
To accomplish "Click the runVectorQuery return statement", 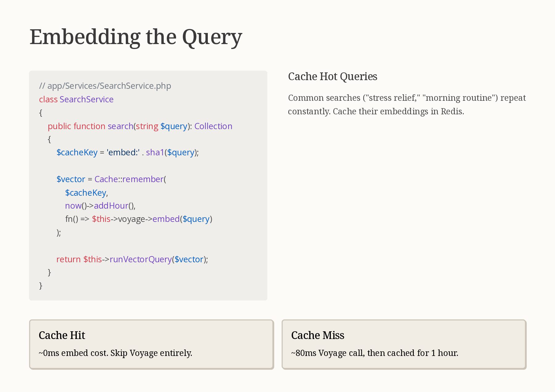I will (132, 259).
